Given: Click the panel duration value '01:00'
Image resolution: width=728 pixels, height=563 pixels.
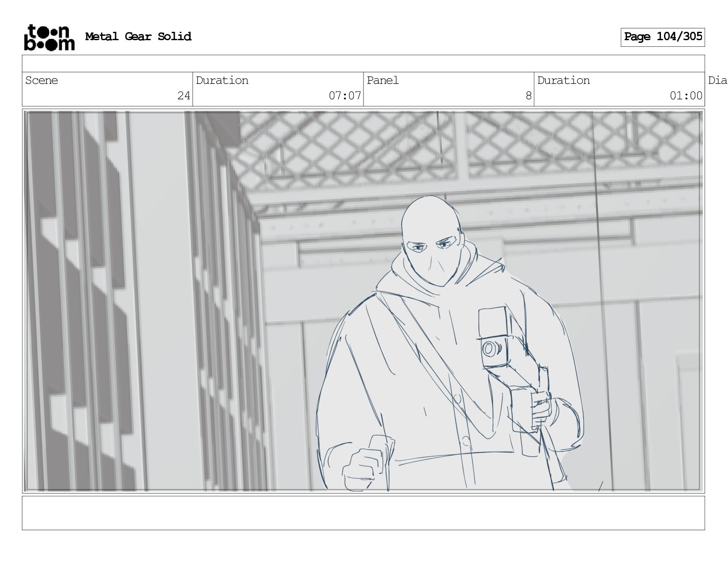Looking at the screenshot, I should [x=686, y=96].
